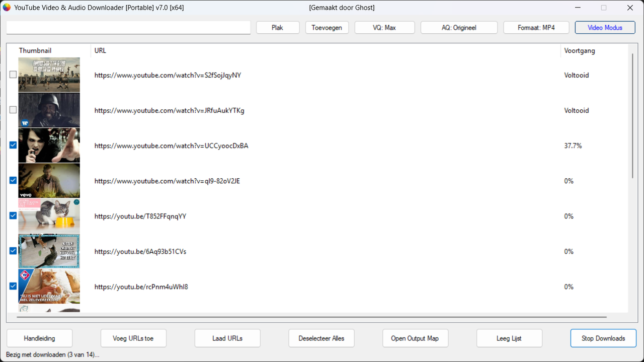
Task: Uncheck the box for 6Aq93b51CVs video
Action: click(13, 251)
